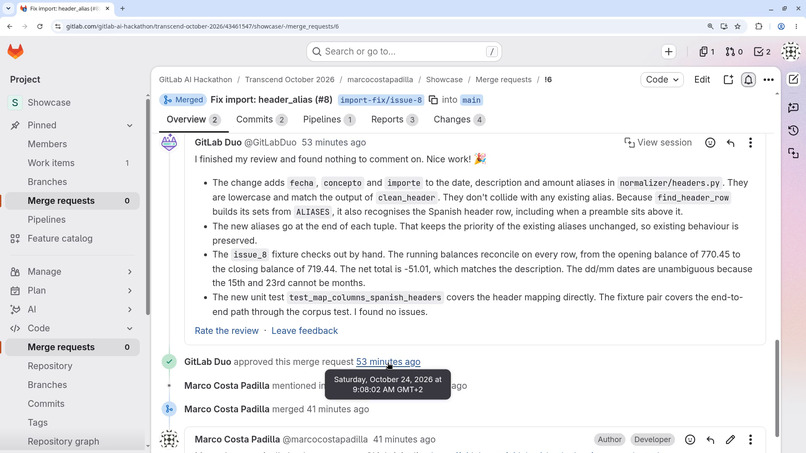Screen dimensions: 806x453
Task: Click the share icon beside Edit
Action: click(728, 80)
